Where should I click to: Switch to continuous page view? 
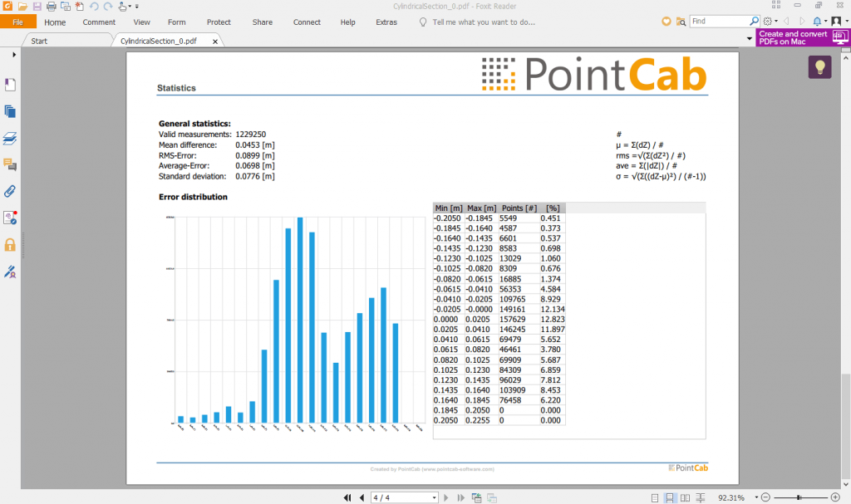(671, 497)
